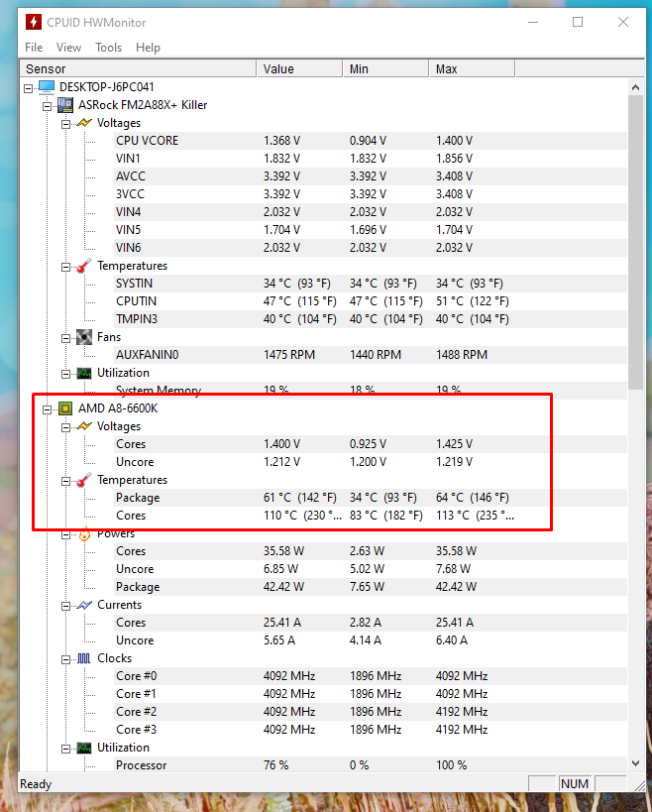
Task: Select the Core #3 clock row
Action: click(371, 730)
